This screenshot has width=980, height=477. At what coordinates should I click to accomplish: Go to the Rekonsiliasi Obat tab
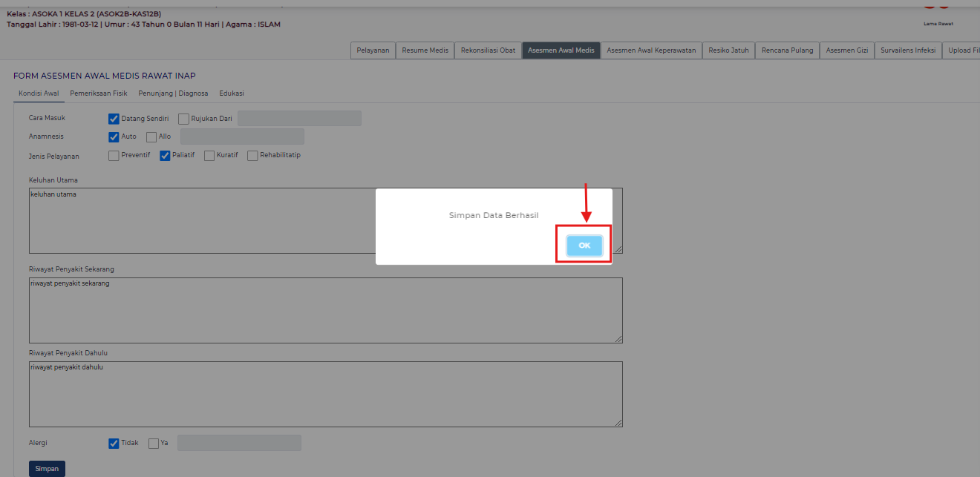point(488,50)
